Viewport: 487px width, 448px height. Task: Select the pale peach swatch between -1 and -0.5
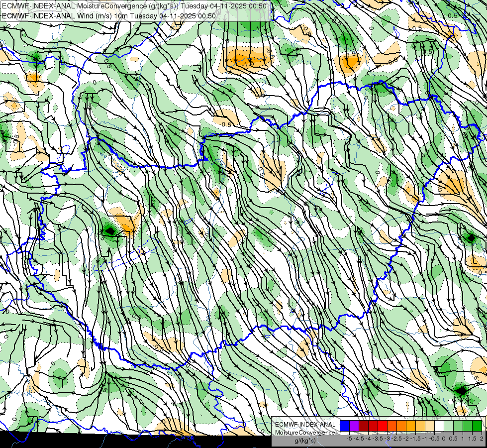point(429,426)
